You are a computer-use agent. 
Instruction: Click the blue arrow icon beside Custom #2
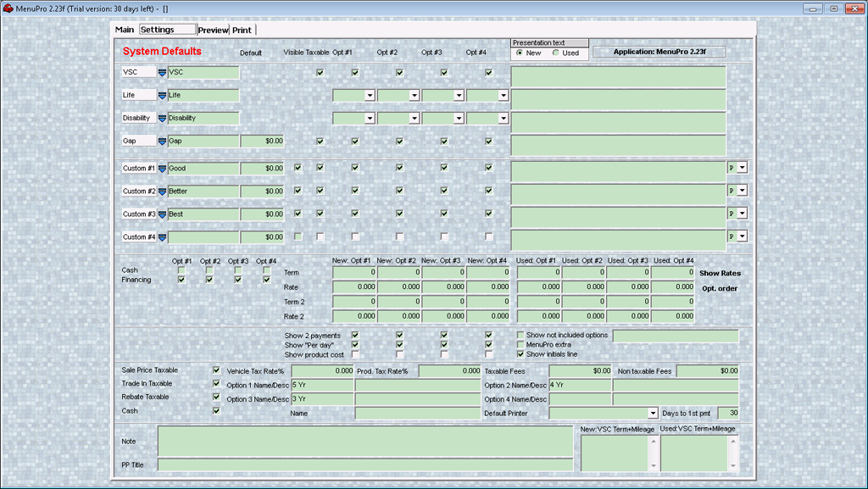click(x=162, y=192)
